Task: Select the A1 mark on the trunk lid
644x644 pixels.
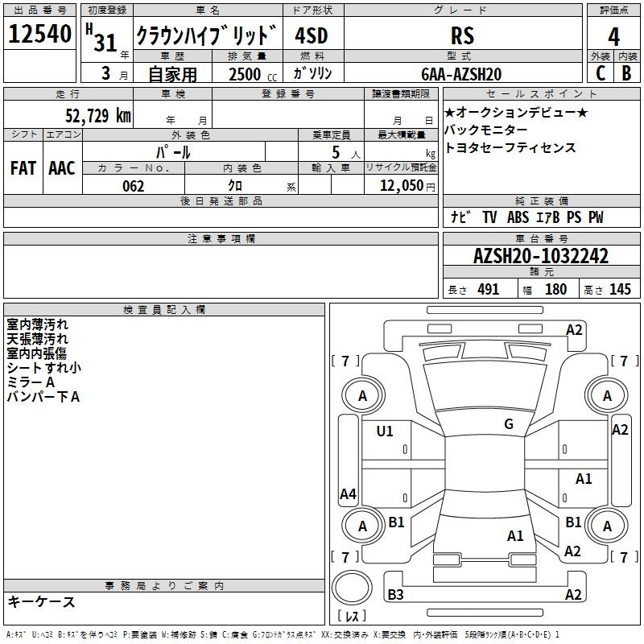Action: (x=515, y=535)
